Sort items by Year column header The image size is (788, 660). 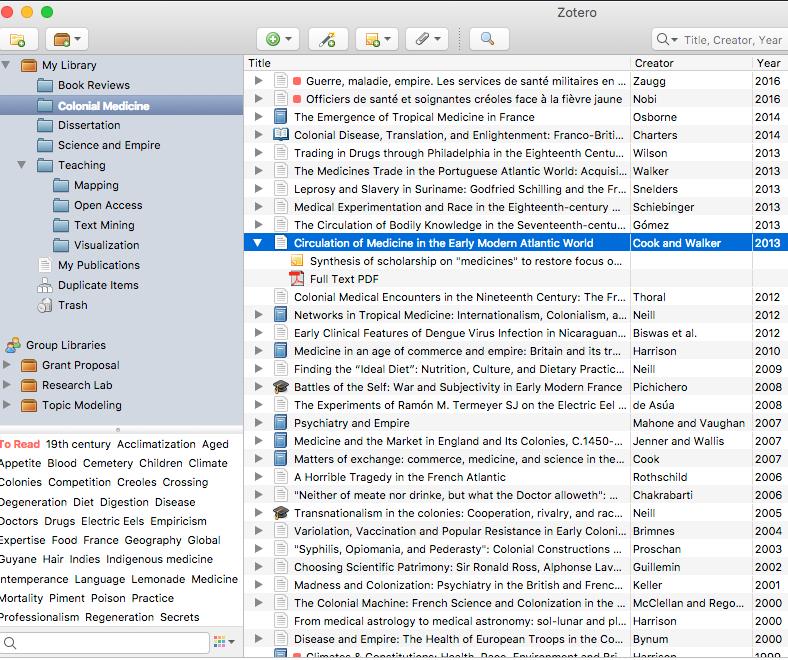point(768,63)
